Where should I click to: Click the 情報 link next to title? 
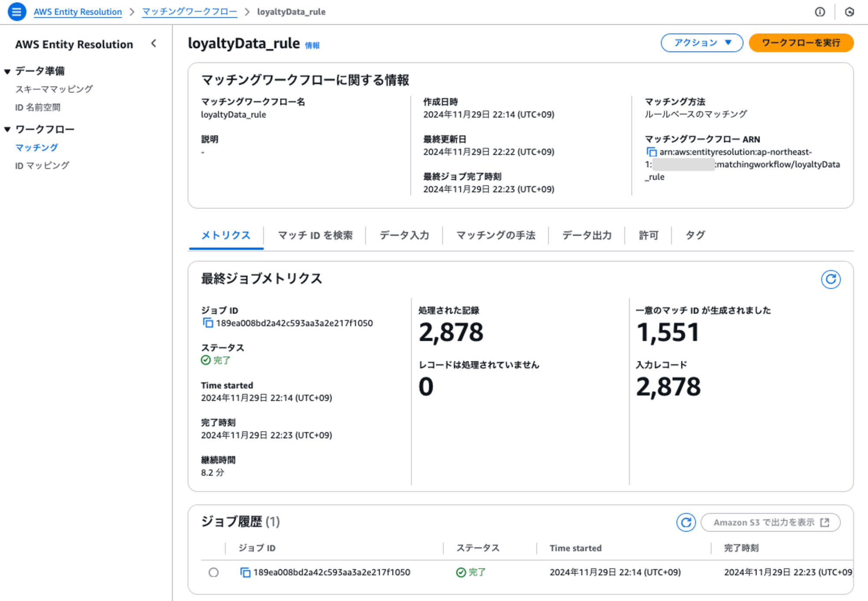point(312,45)
